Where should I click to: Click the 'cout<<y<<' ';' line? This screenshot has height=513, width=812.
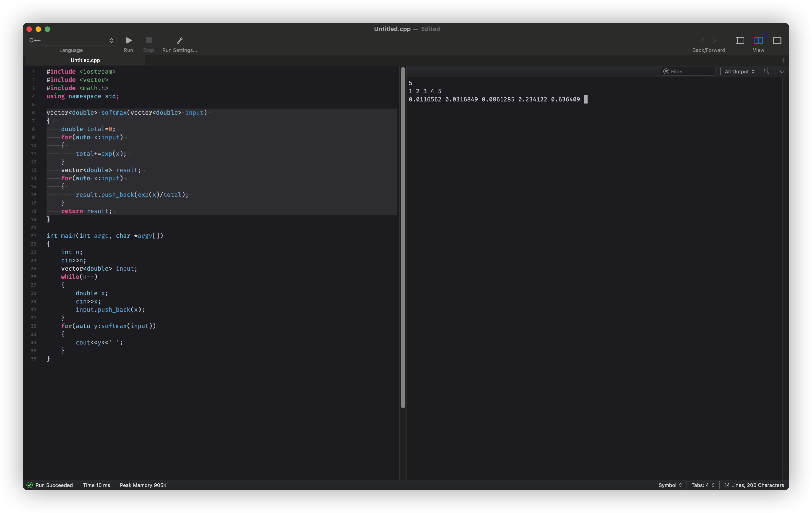[x=99, y=342]
